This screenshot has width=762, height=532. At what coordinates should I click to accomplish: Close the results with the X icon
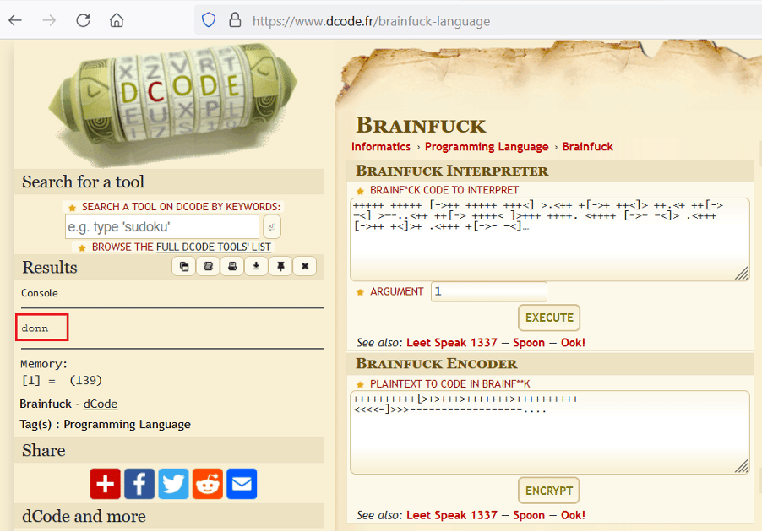pos(304,267)
